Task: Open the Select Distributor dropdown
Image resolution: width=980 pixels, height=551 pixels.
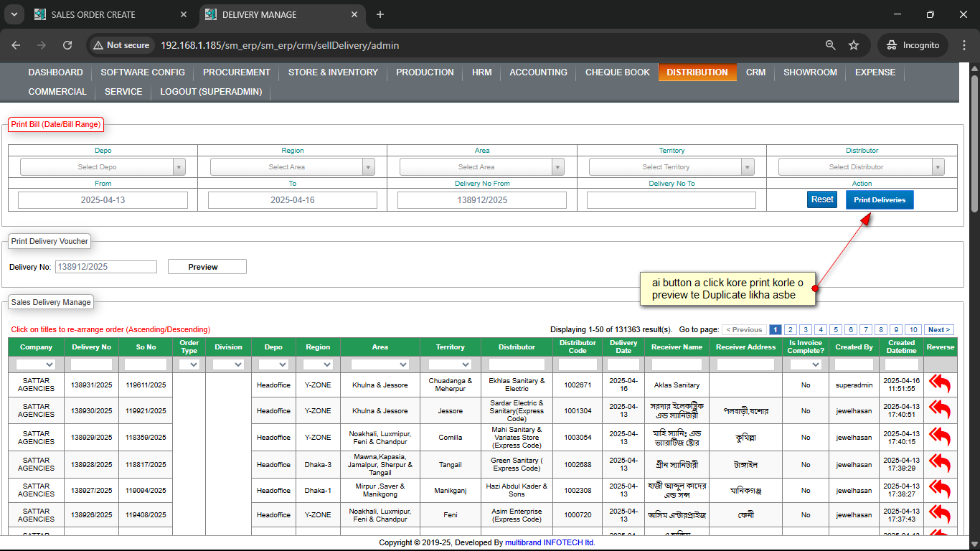Action: pyautogui.click(x=861, y=167)
